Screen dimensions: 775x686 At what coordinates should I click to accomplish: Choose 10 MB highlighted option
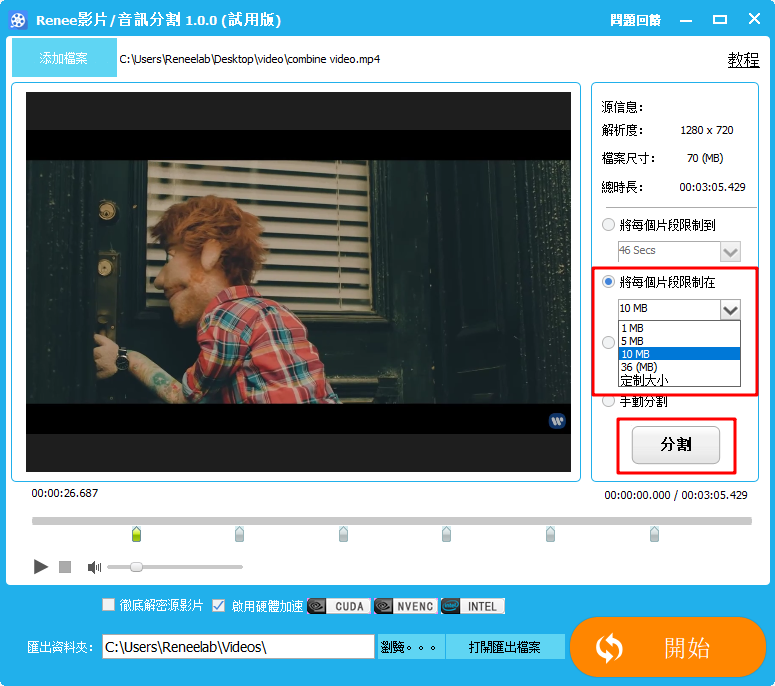(679, 354)
